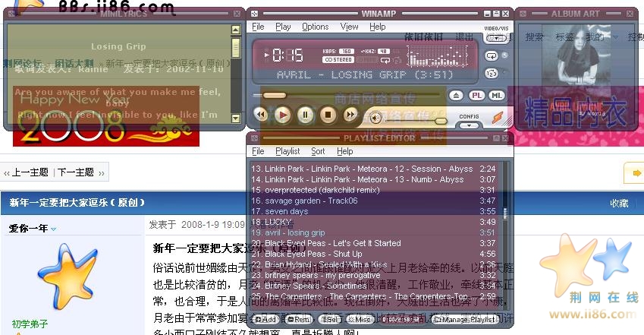Mute using the speaker volume icon
Image resolution: width=644 pixels, height=335 pixels.
click(x=374, y=117)
